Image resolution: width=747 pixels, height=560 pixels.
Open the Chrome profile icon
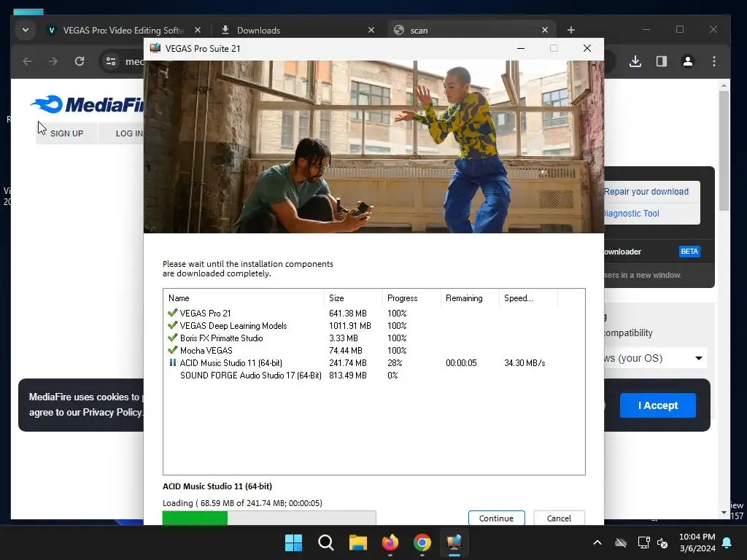687,61
